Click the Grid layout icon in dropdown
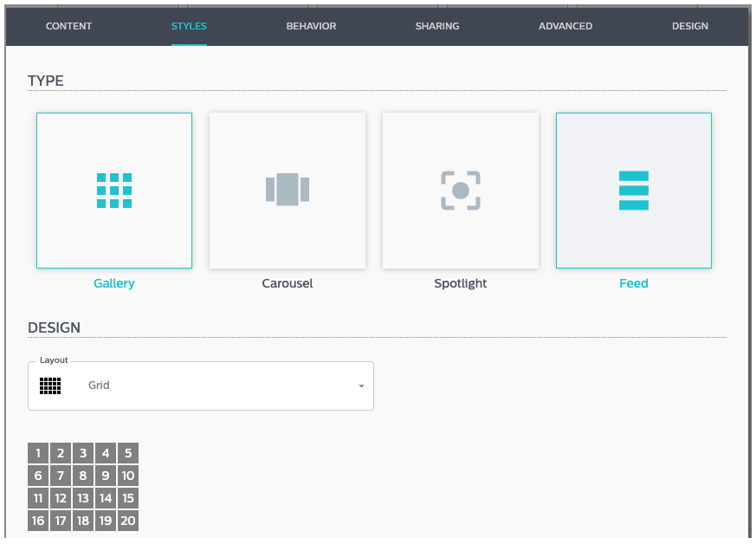Screen dimensions: 756x544 click(50, 385)
